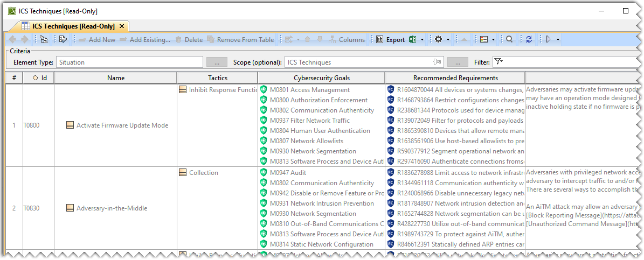
Task: Click the run play triangle icon
Action: (549, 39)
